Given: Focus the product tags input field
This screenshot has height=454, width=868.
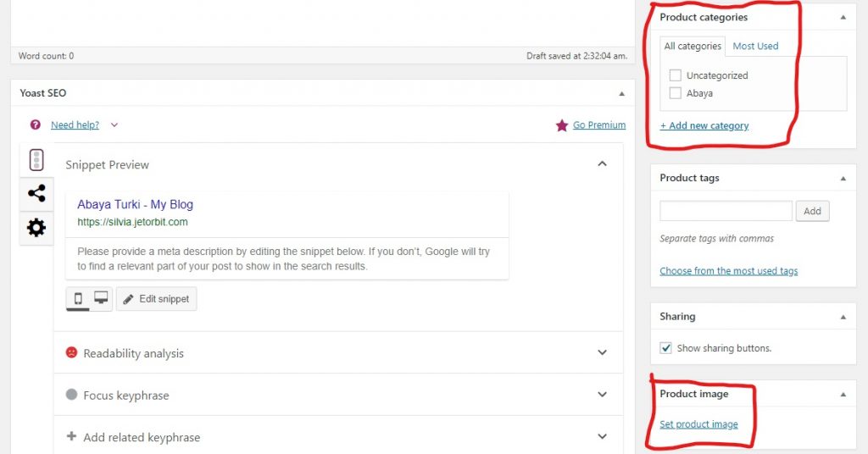Looking at the screenshot, I should [x=726, y=211].
